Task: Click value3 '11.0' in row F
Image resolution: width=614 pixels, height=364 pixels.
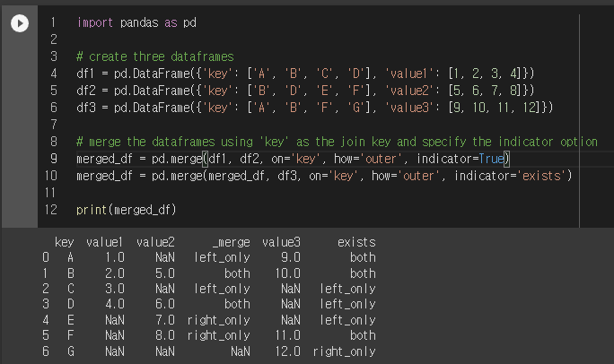Action: tap(287, 335)
